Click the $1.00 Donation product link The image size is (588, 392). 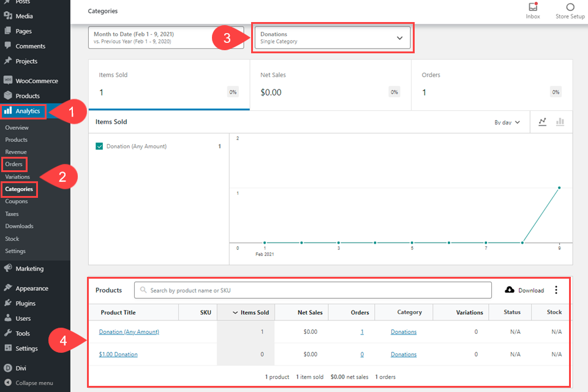tap(118, 355)
